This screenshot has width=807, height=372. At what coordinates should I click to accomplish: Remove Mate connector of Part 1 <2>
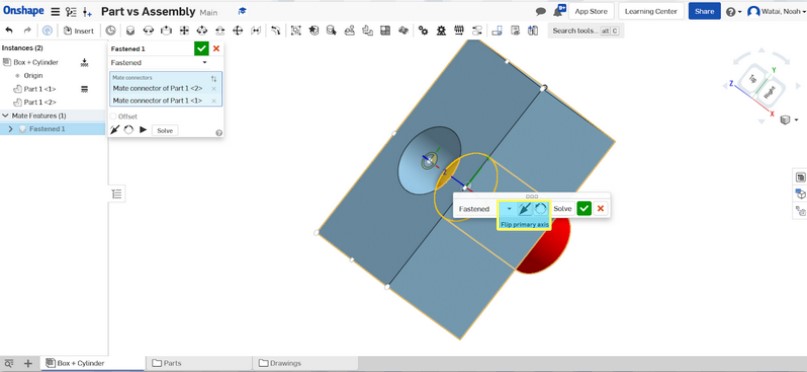coord(214,88)
